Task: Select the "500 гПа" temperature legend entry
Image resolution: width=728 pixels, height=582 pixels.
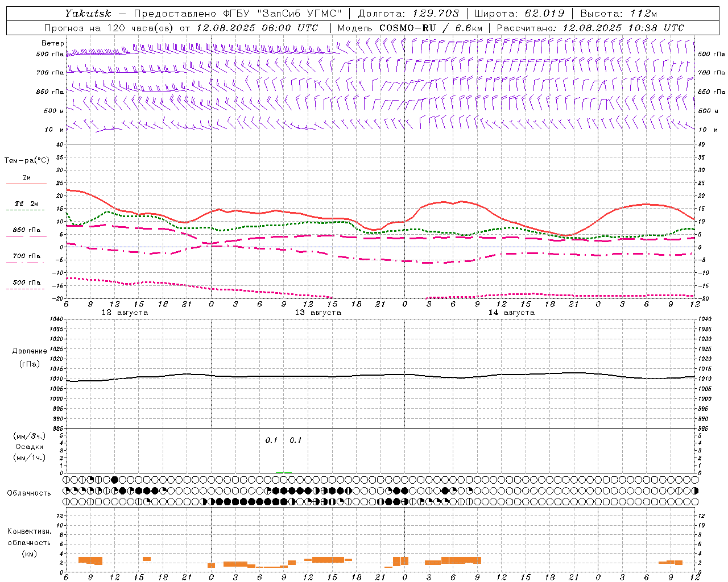Action: coord(27,282)
